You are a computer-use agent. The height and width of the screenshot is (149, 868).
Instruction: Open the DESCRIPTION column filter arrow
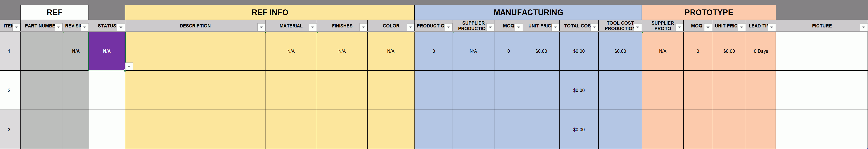pos(261,27)
